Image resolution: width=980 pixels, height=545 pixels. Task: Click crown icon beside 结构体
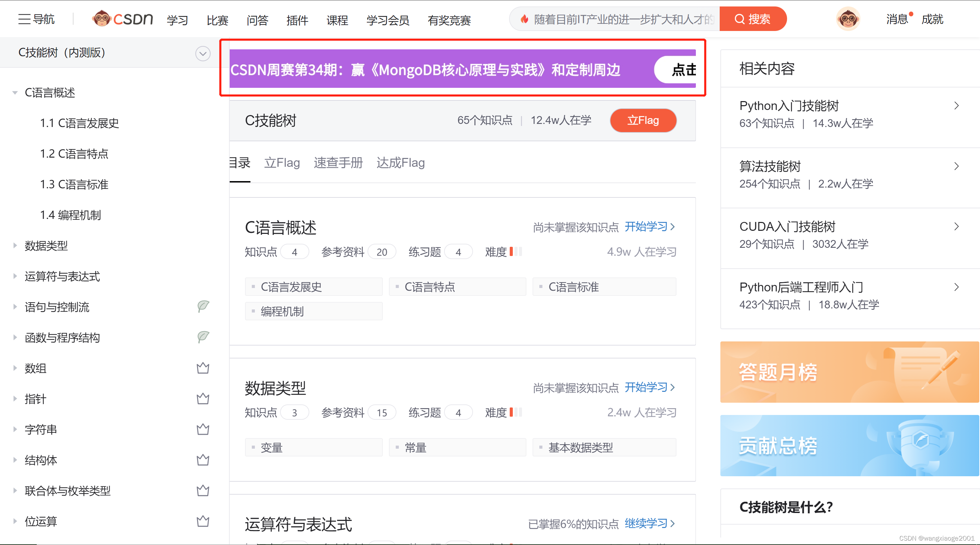coord(203,460)
